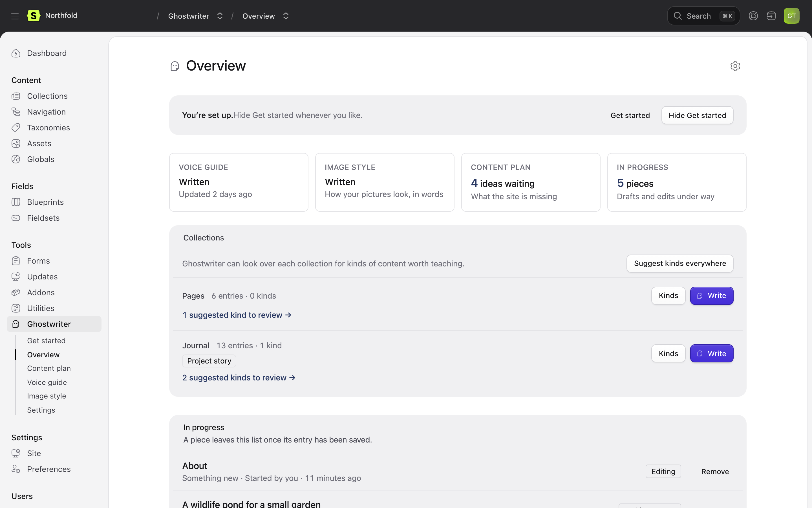Open Overview settings gear icon
This screenshot has width=812, height=508.
tap(735, 66)
